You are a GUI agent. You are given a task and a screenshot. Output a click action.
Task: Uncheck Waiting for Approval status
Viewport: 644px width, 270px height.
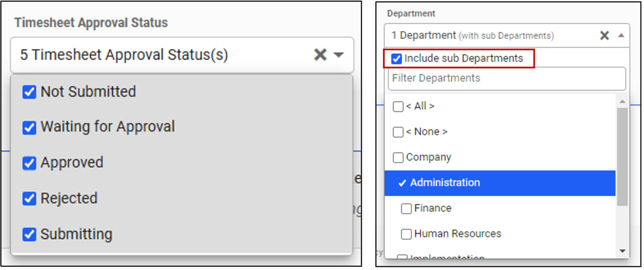pyautogui.click(x=29, y=127)
